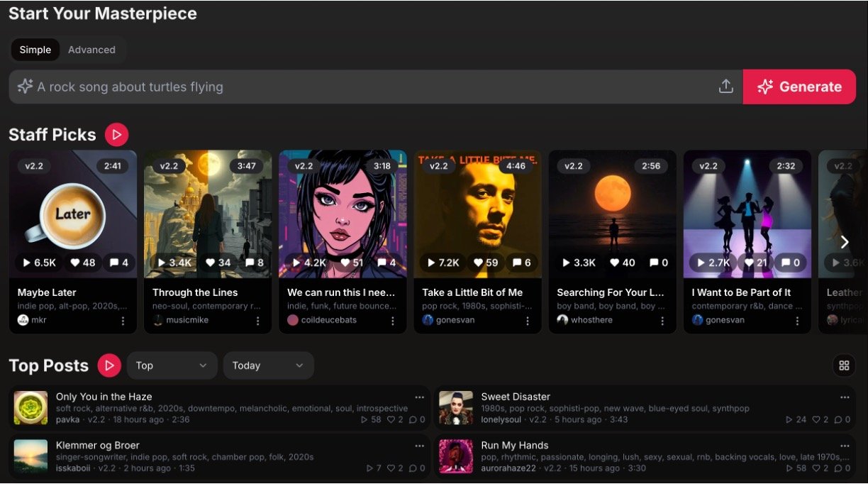Screen dimensions: 868x484
Task: Open comments on Searching For Your L... card
Action: (659, 263)
